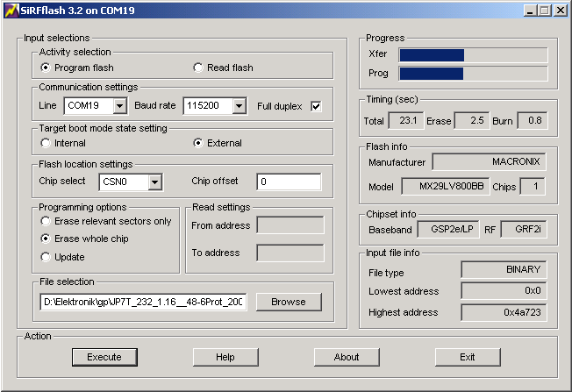The width and height of the screenshot is (572, 392).
Task: Click the 115200 baud rate combo box
Action: [215, 106]
